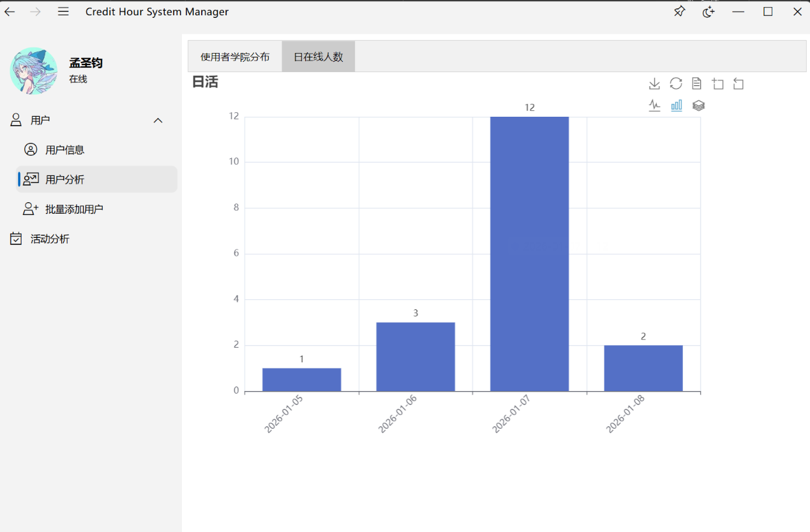
Task: Click the chart zoom reset icon
Action: pyautogui.click(x=739, y=84)
